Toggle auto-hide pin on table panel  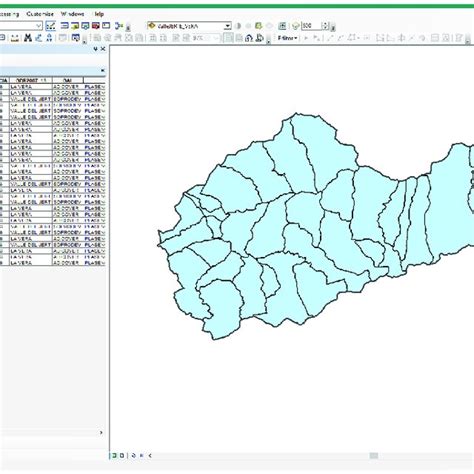pyautogui.click(x=95, y=49)
